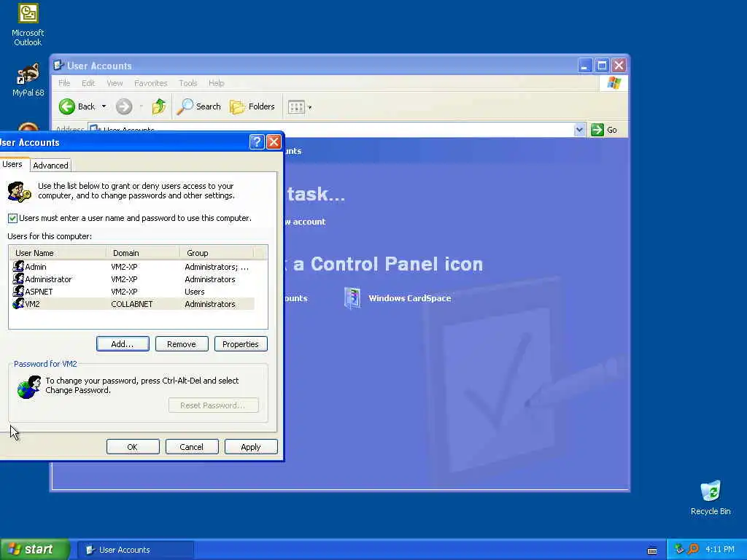
Task: Click the keyboard icon on the taskbar
Action: pyautogui.click(x=652, y=551)
